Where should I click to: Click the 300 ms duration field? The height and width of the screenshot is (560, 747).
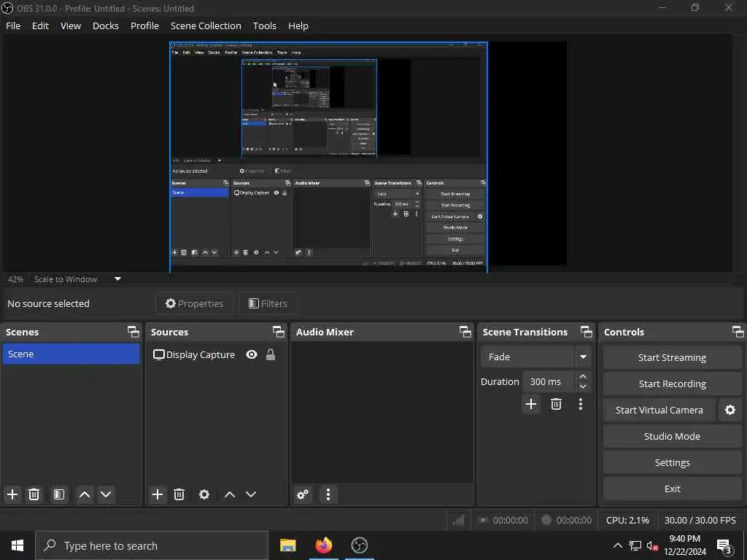(549, 382)
